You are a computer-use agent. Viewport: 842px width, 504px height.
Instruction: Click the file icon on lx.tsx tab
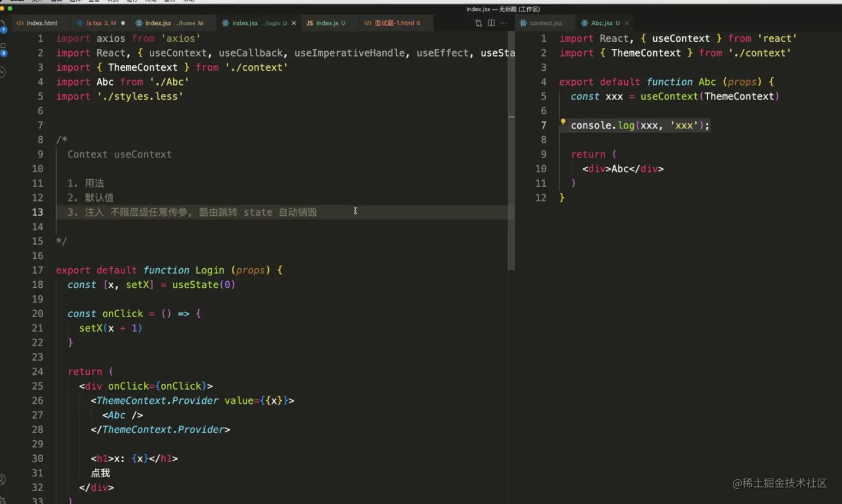80,23
